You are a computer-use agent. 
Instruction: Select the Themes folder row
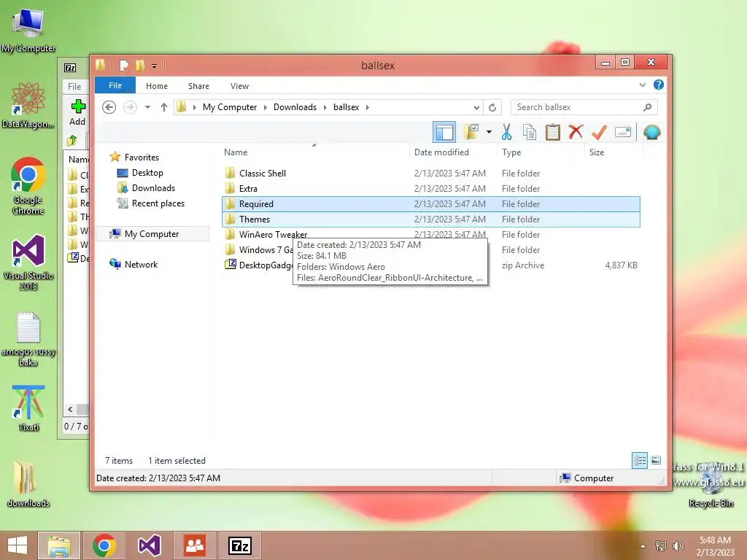pyautogui.click(x=431, y=219)
